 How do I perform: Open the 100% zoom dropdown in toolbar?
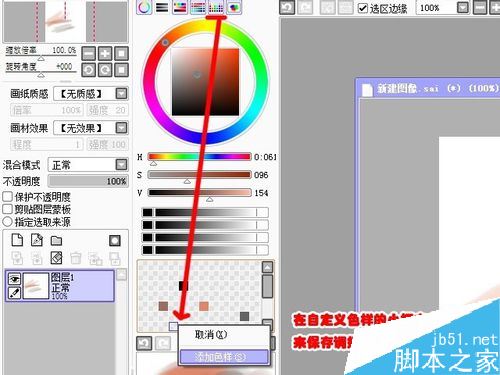[463, 7]
